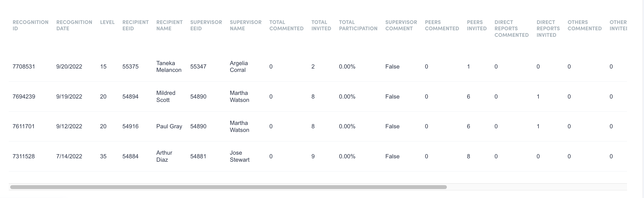This screenshot has height=198, width=644.
Task: Select the Recipient Name column header
Action: point(169,25)
